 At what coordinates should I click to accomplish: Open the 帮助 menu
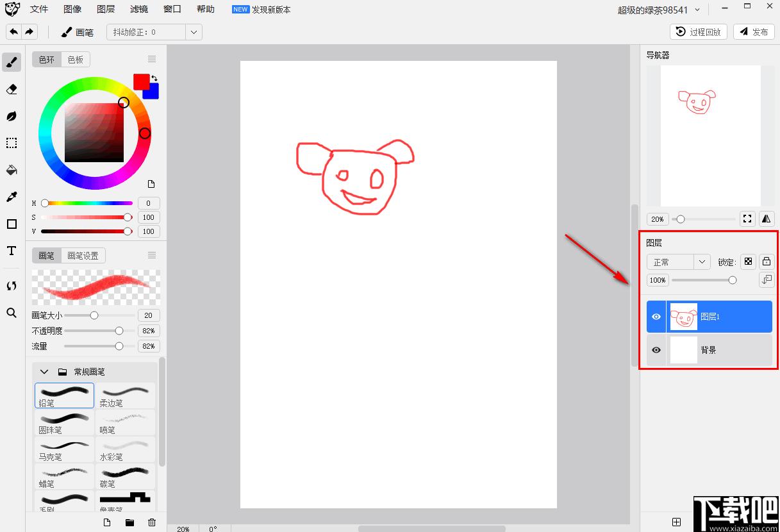coord(206,10)
